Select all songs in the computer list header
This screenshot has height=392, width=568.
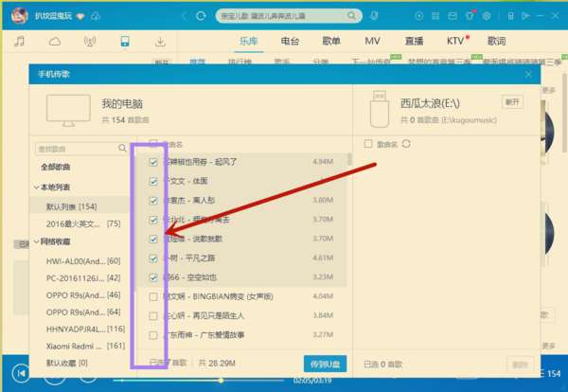click(x=153, y=144)
